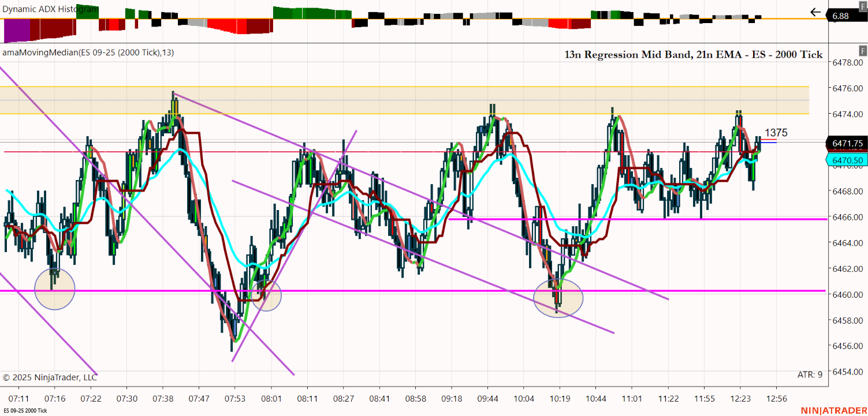Click the 07:22 time axis label

pyautogui.click(x=91, y=399)
